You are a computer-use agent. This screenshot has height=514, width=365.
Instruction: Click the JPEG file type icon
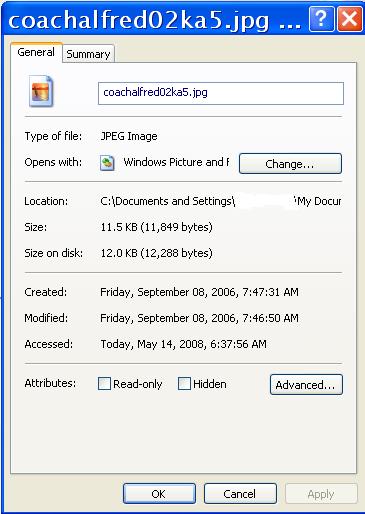coord(41,91)
